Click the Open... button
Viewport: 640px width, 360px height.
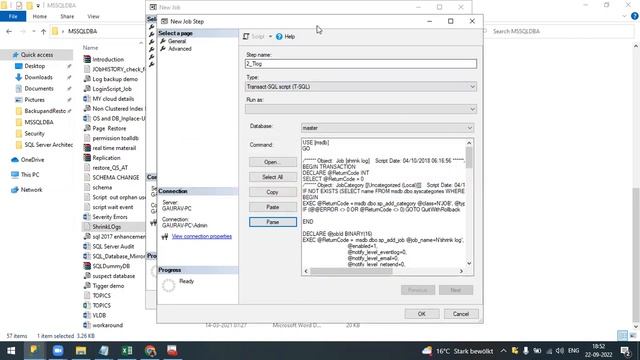tap(273, 162)
